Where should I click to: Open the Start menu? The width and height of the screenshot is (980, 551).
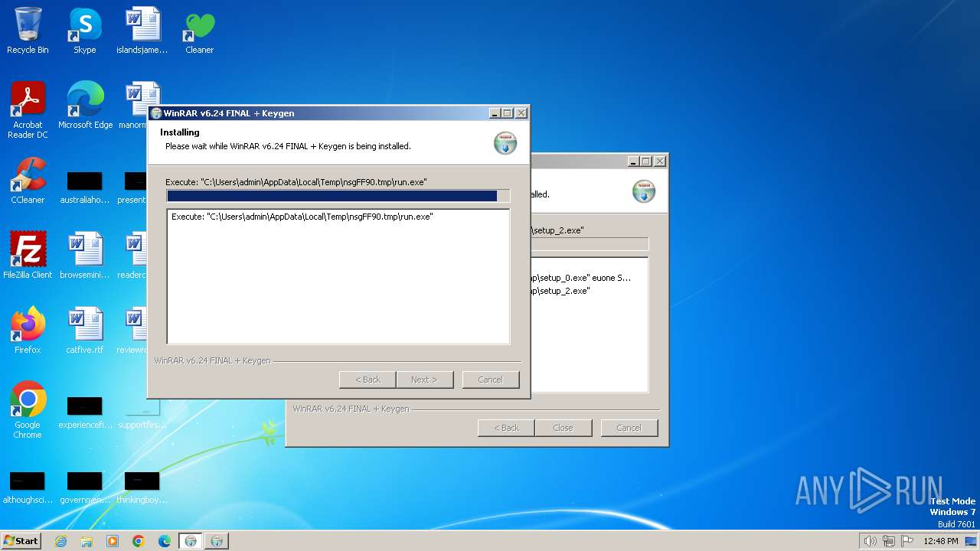(x=21, y=541)
